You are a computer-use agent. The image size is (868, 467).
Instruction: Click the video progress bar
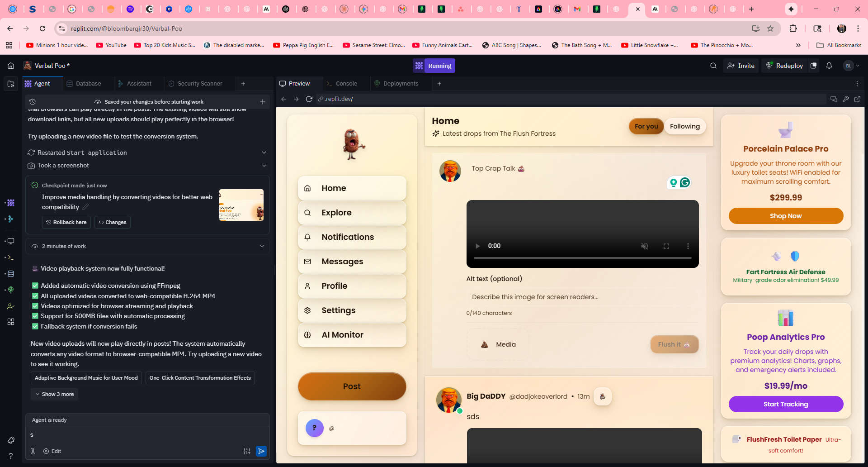(x=582, y=258)
